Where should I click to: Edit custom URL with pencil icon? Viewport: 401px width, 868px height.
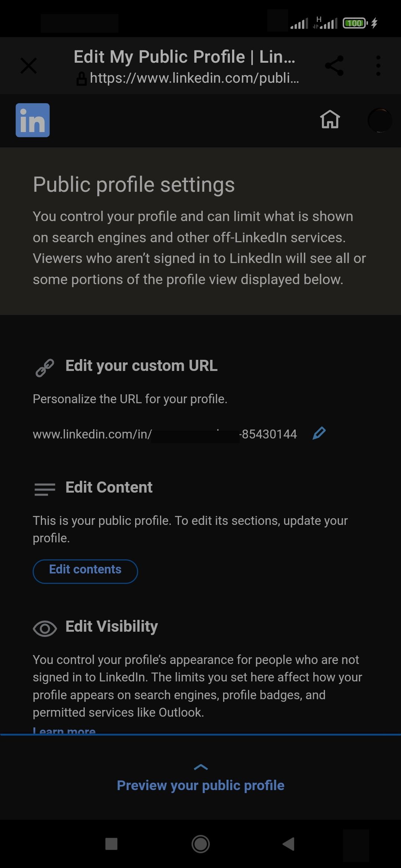pyautogui.click(x=319, y=433)
